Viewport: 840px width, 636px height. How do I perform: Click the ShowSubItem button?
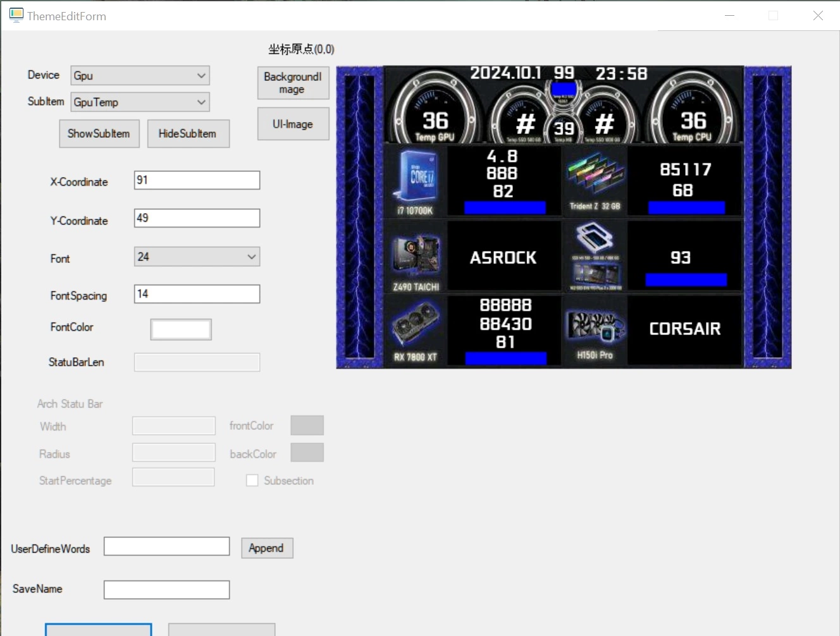pos(99,133)
